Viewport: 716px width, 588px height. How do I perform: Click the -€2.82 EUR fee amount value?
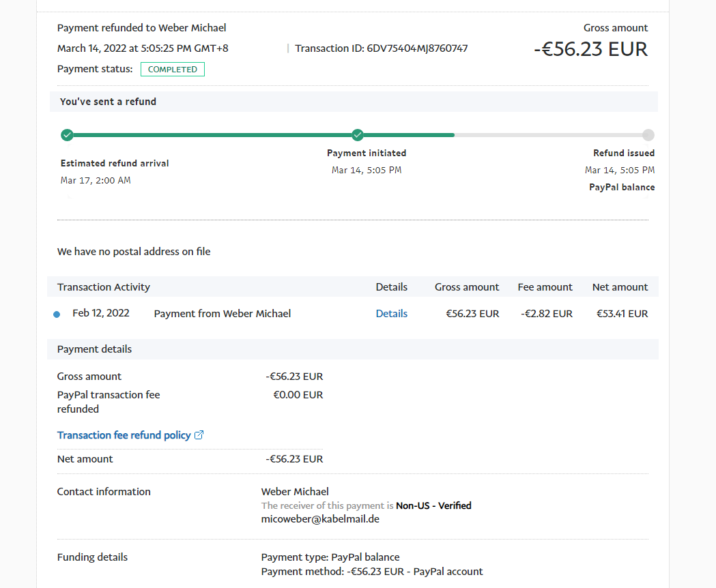(547, 314)
